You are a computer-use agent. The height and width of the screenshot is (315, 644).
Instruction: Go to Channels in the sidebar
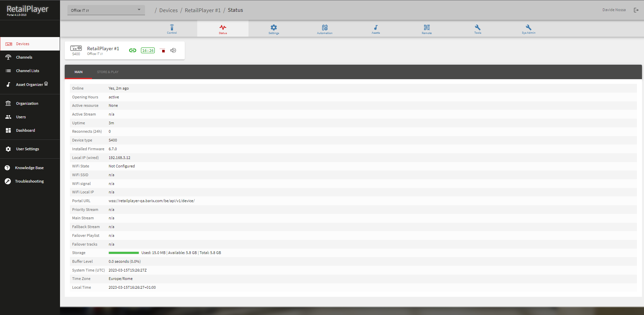24,57
